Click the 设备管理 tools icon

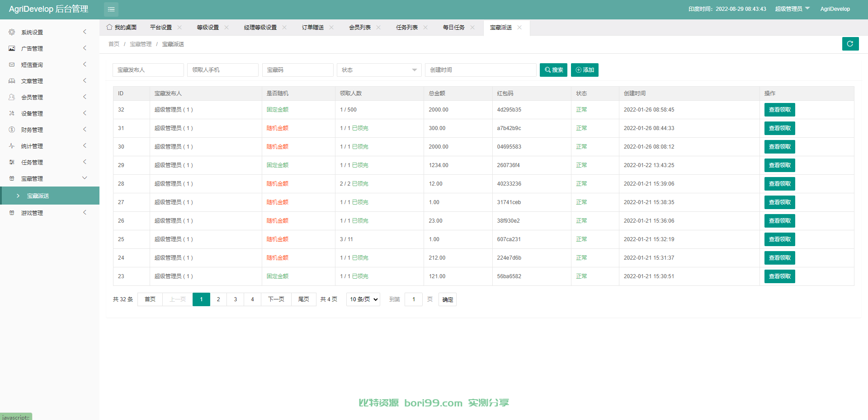[12, 113]
